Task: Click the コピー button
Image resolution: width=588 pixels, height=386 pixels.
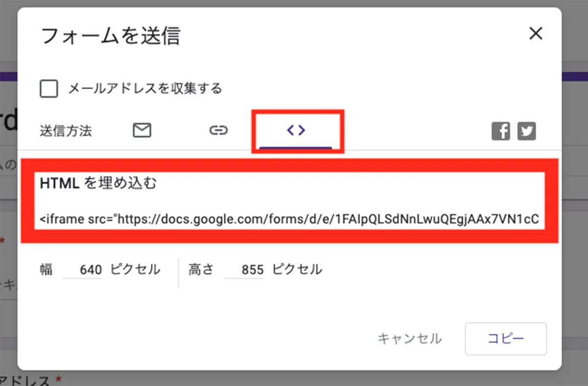Action: pos(506,338)
